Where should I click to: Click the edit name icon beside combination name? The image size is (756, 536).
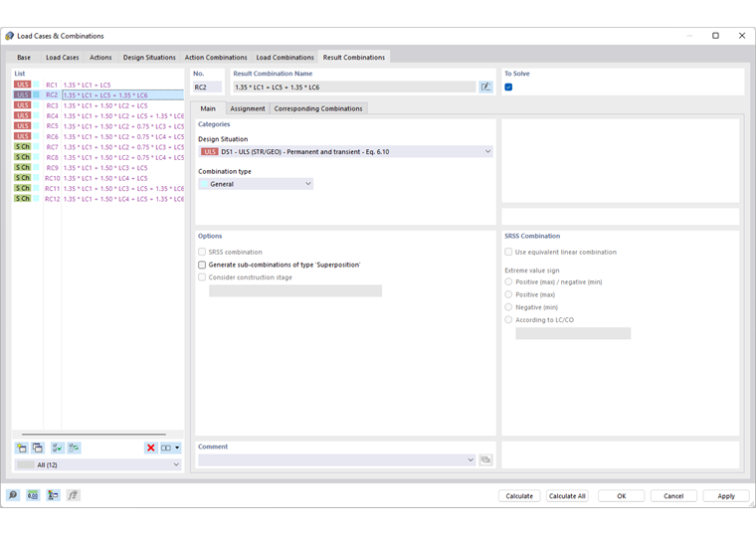(x=485, y=87)
